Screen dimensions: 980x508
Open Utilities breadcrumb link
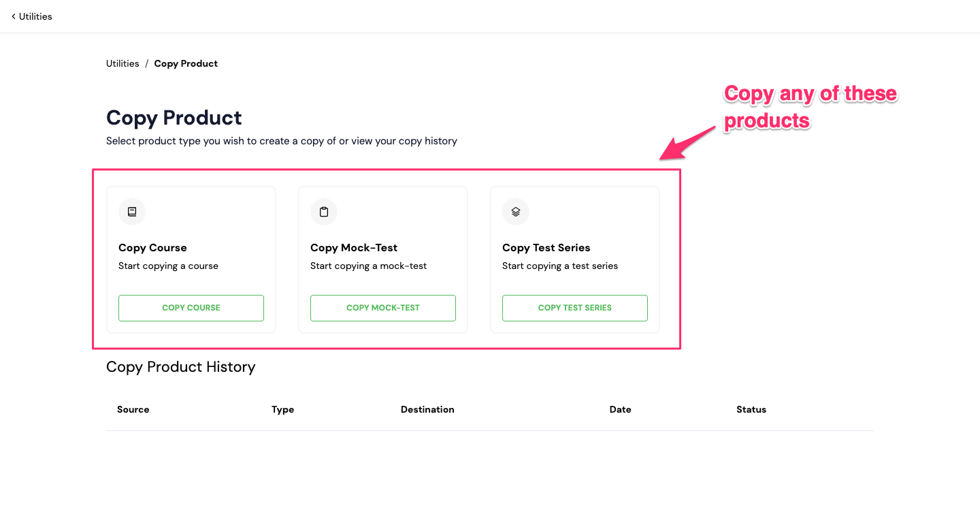tap(122, 63)
